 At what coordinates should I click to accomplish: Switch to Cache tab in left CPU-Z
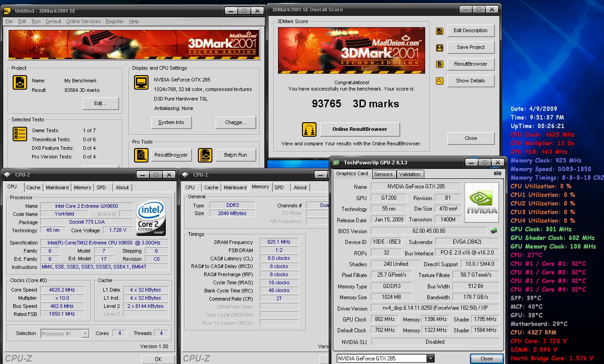(x=34, y=187)
